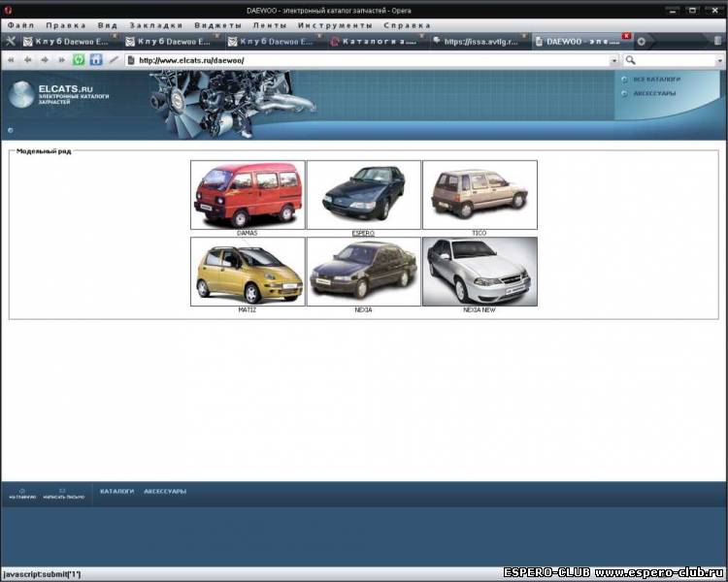Switch to the first Клуб Daewoo tab

71,42
